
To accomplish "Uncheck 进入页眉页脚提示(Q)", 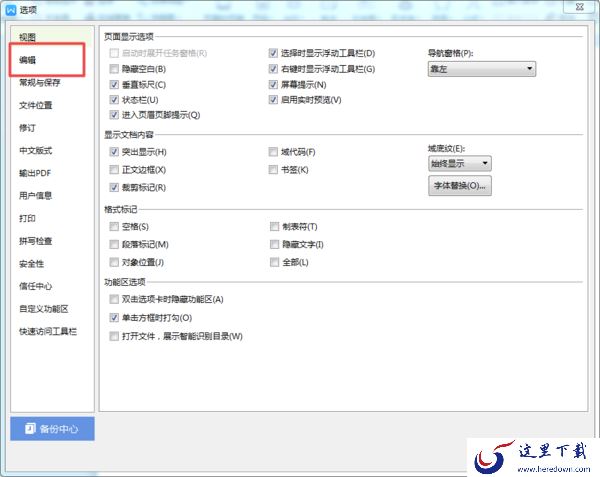I will point(114,115).
